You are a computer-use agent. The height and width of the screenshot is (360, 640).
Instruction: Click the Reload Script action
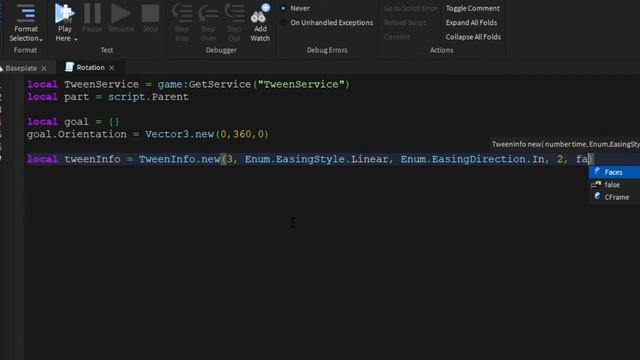(405, 22)
